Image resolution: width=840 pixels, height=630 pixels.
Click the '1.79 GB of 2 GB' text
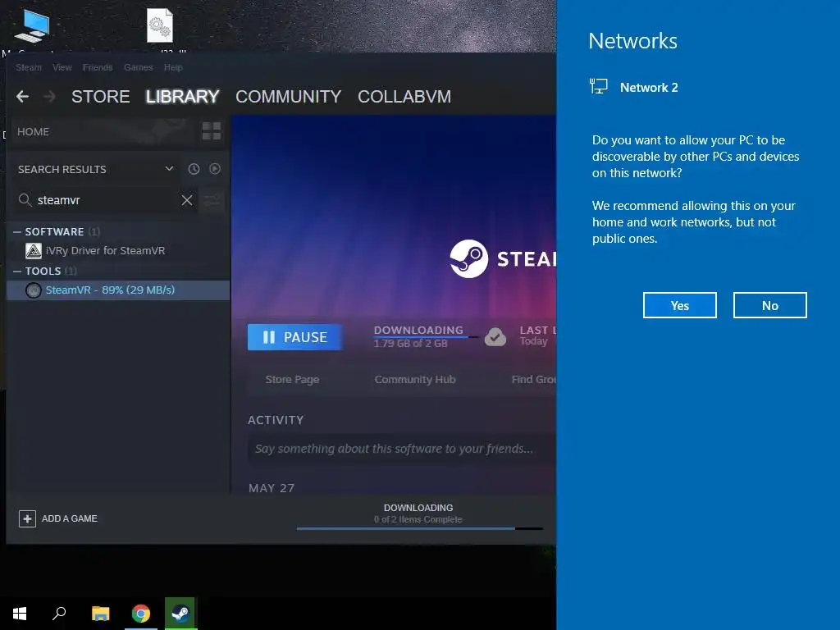coord(410,344)
